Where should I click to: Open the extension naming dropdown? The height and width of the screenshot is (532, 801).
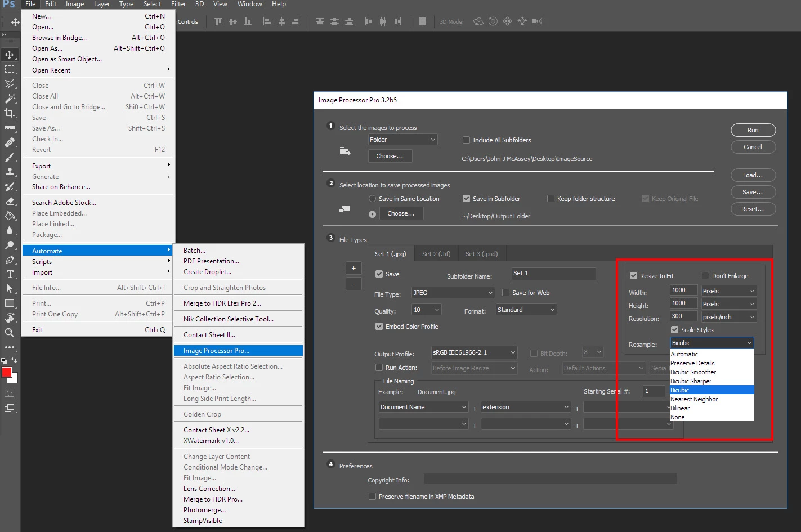(x=526, y=407)
